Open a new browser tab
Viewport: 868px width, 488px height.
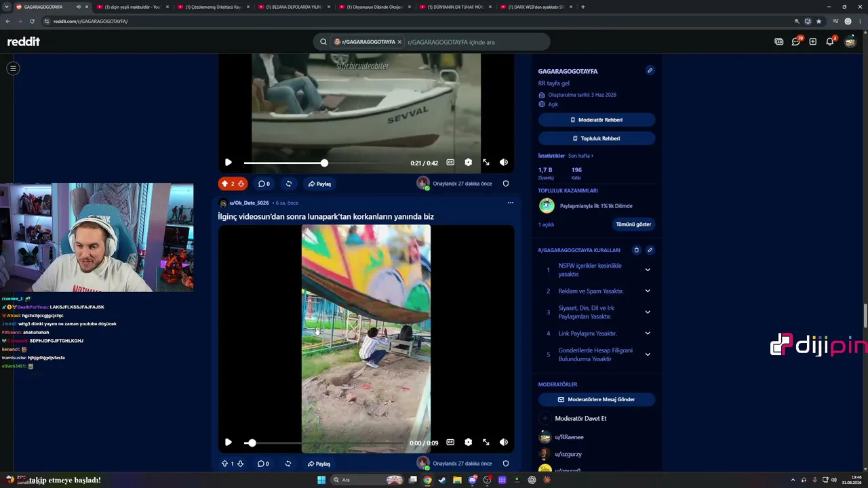coord(583,7)
